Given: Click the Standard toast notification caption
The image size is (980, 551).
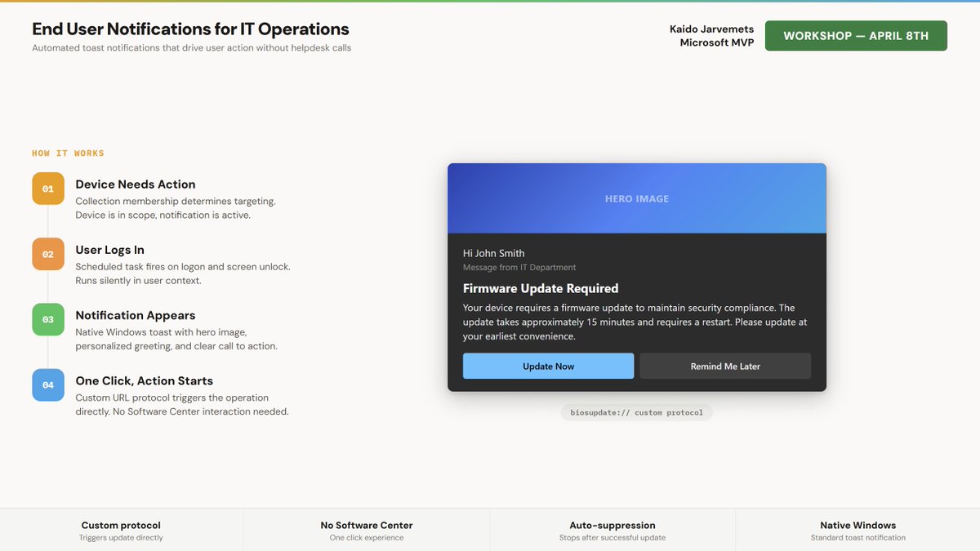Looking at the screenshot, I should coord(858,538).
